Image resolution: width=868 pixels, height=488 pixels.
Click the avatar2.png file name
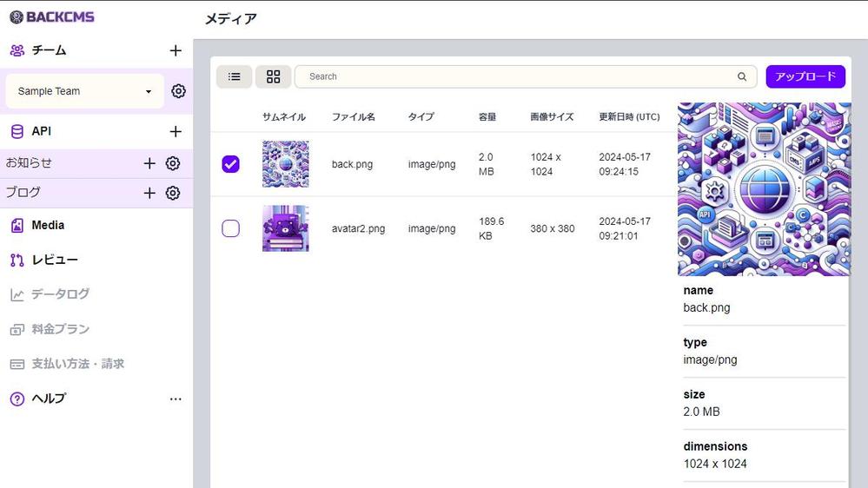(x=358, y=228)
